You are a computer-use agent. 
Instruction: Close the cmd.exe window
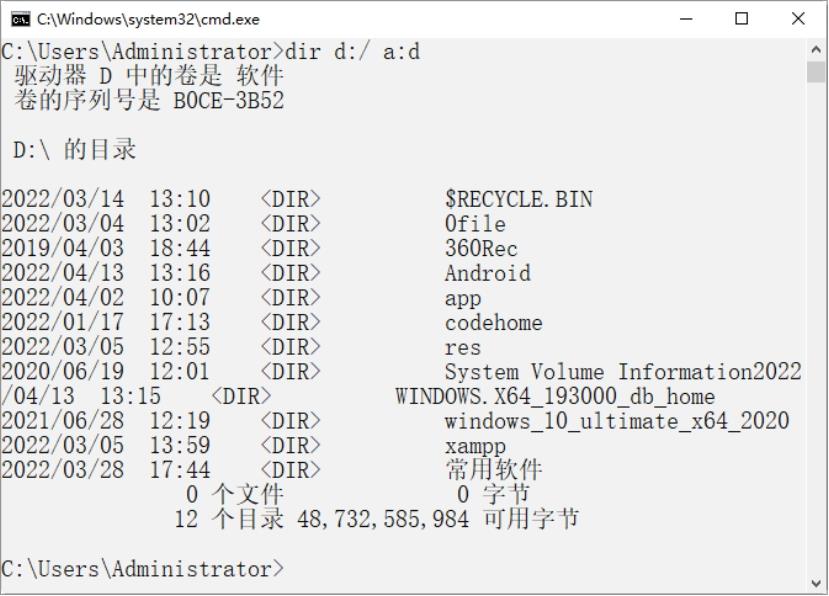coord(798,19)
